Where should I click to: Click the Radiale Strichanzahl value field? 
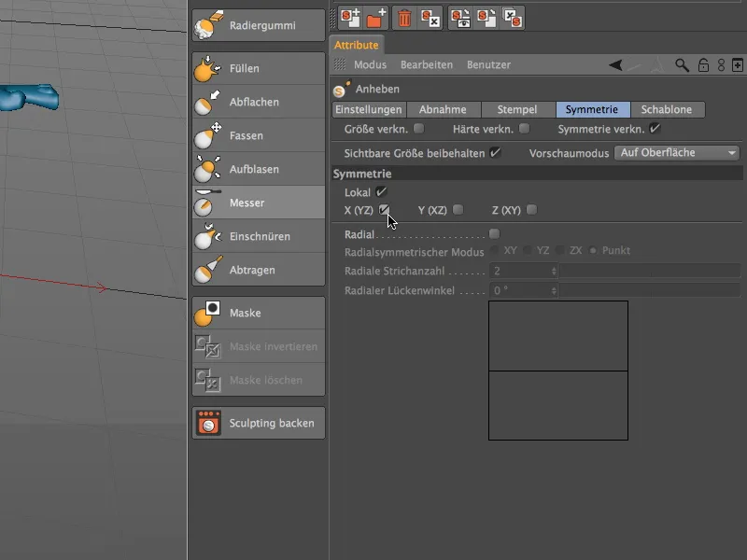(519, 271)
